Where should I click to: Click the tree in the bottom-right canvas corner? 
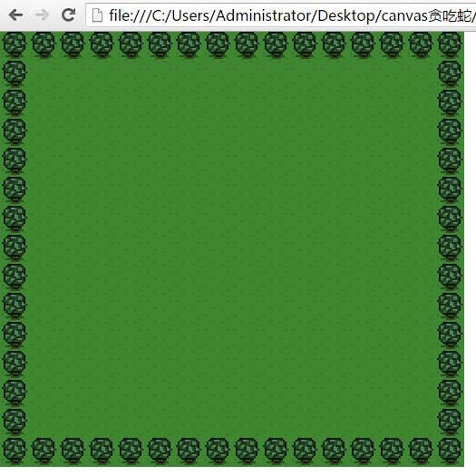(x=450, y=451)
